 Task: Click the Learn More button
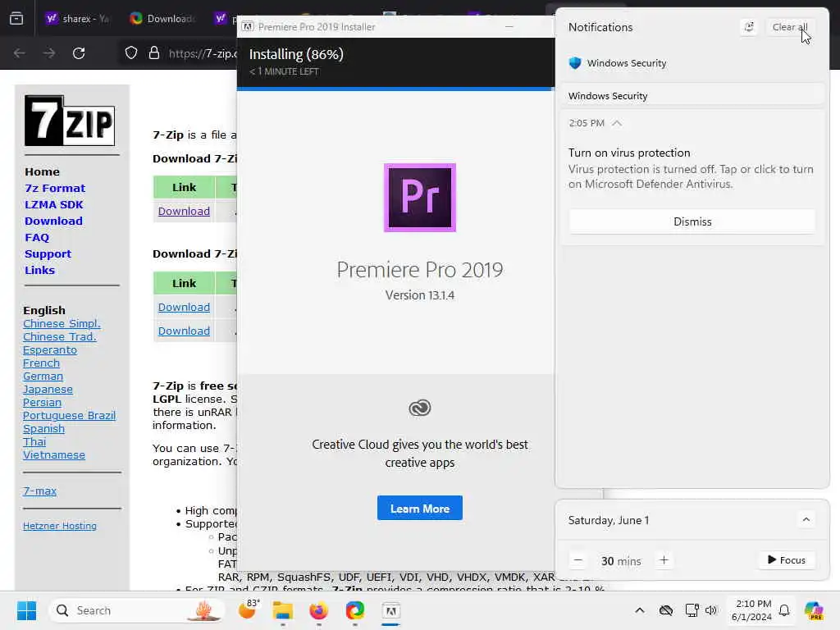click(419, 508)
